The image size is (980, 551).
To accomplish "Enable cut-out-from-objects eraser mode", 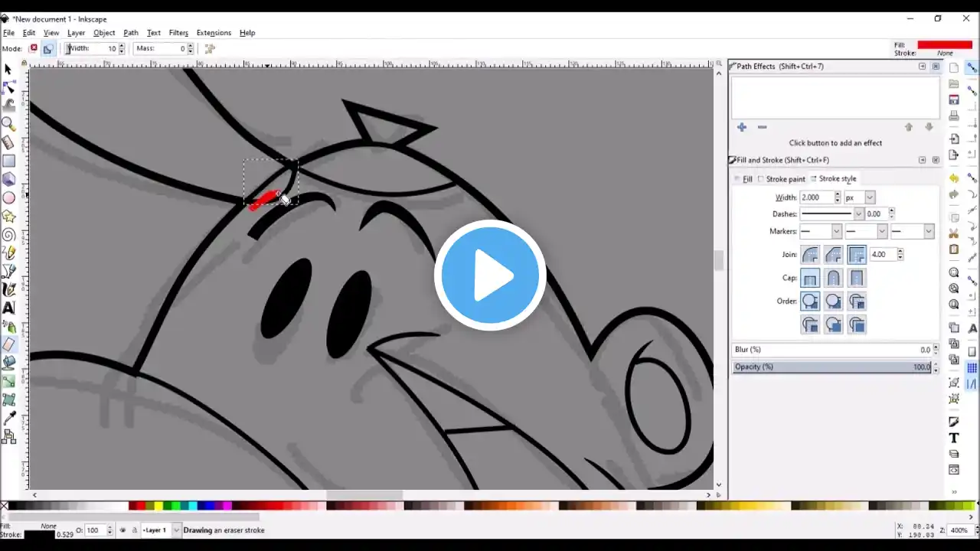I will click(48, 48).
